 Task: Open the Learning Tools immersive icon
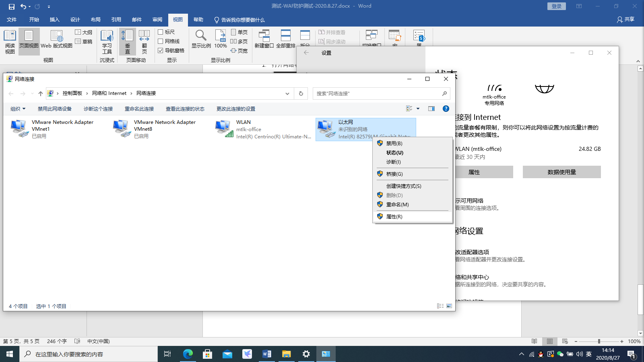(107, 41)
